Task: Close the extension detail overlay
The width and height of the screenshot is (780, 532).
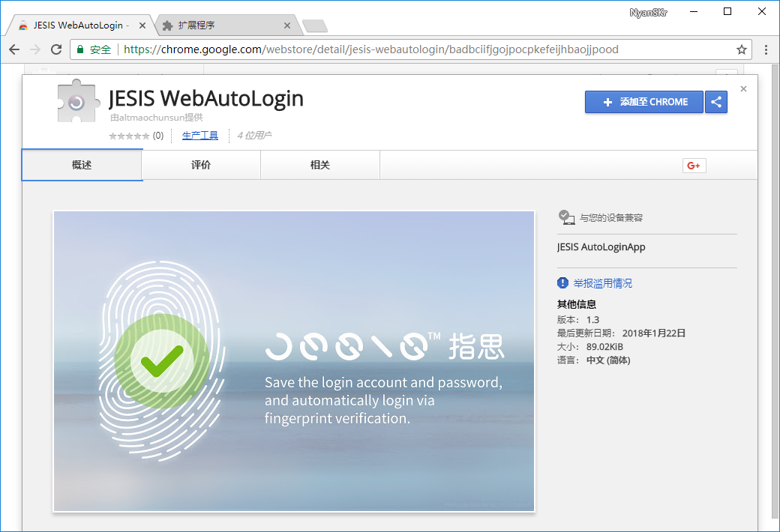Action: [x=744, y=89]
